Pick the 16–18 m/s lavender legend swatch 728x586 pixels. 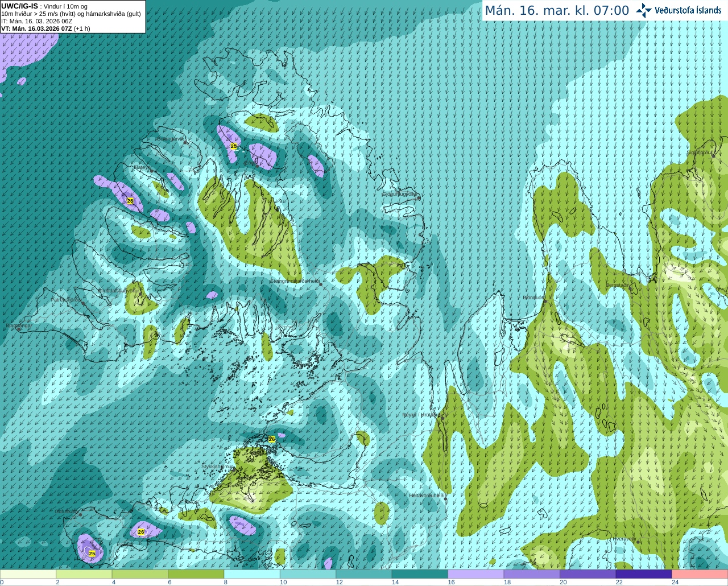[476, 574]
